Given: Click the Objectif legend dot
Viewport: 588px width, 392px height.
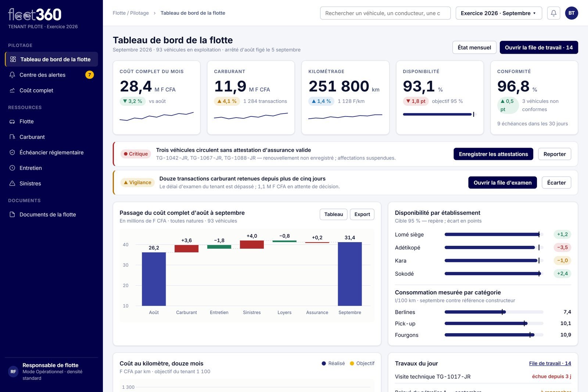Looking at the screenshot, I should point(352,363).
